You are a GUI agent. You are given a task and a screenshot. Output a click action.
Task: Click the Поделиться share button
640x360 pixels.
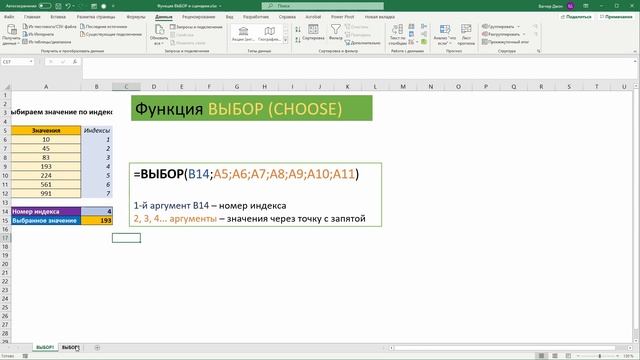[576, 17]
